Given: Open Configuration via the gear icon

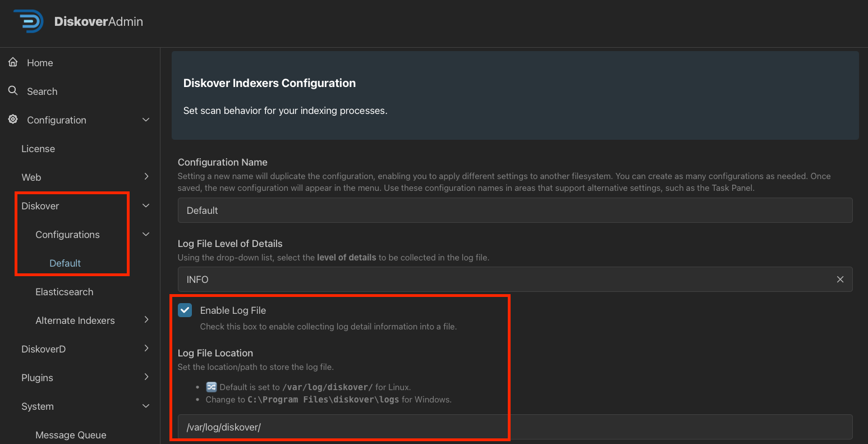Looking at the screenshot, I should (12, 120).
